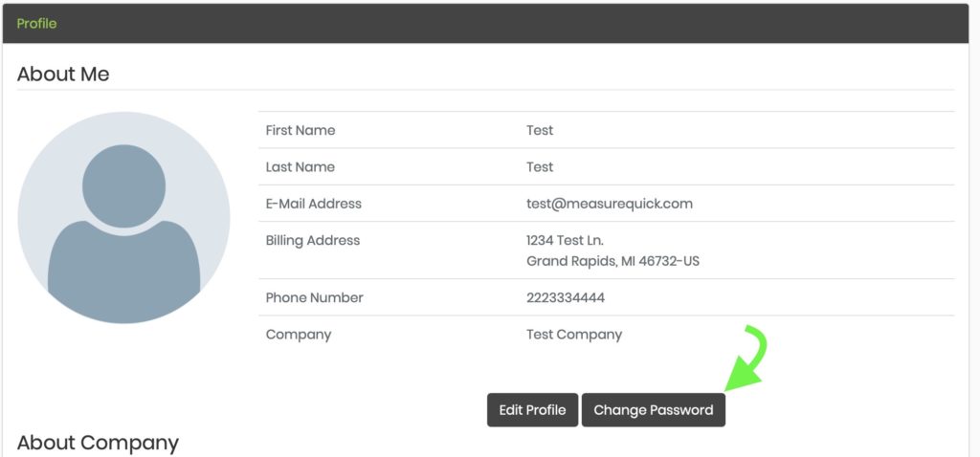Select the test@measurequick.com email value
Screen dimensions: 980x457
click(610, 204)
